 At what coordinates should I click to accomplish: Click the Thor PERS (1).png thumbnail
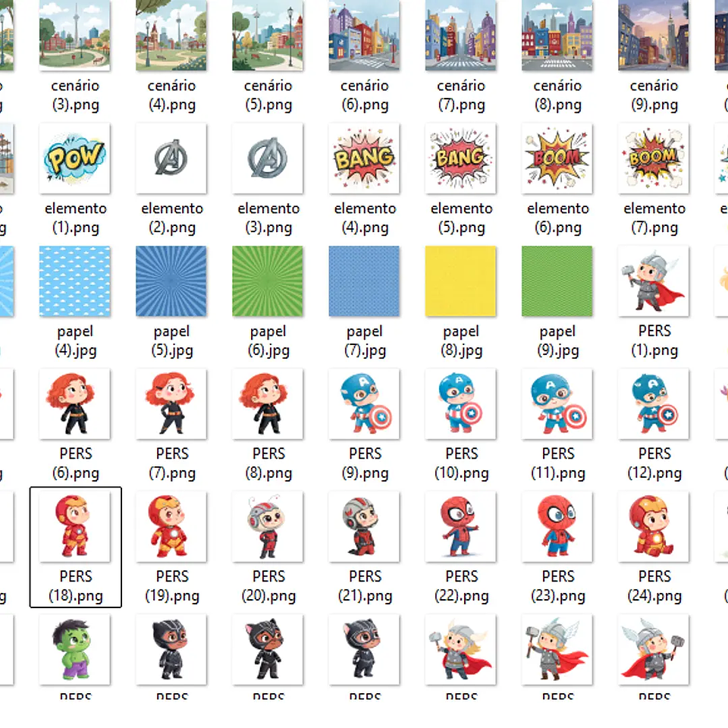654,281
